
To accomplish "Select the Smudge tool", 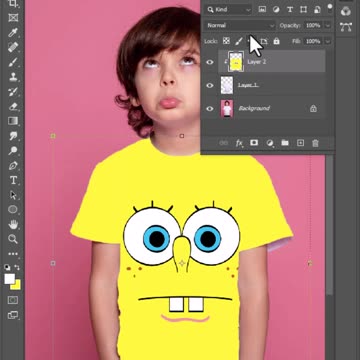I will point(13,136).
